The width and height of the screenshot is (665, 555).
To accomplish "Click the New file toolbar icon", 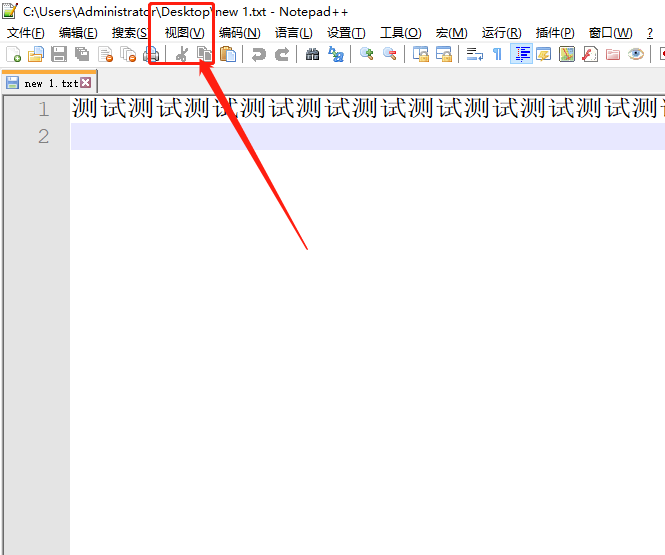I will click(14, 54).
